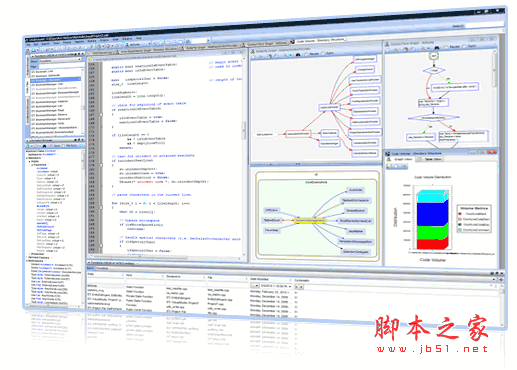The height and width of the screenshot is (370, 517).
Task: Open the Show dropdown in the Entity Filter panel
Action: 60,60
